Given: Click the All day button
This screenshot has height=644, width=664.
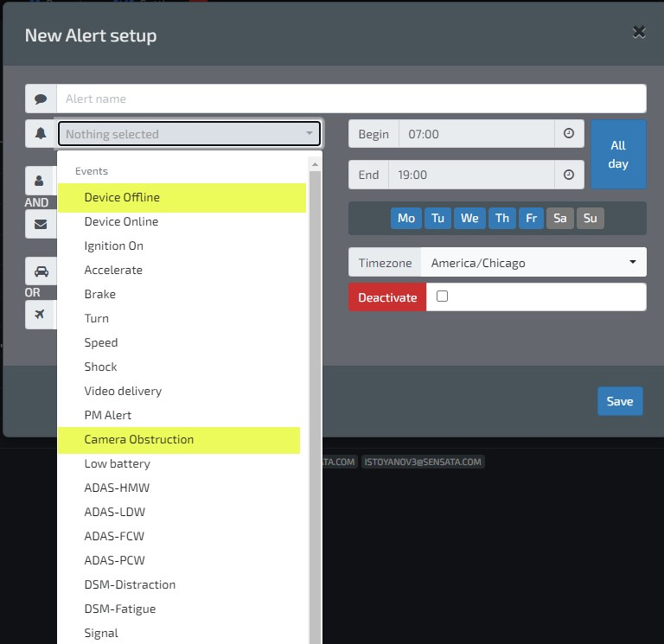Looking at the screenshot, I should point(617,155).
